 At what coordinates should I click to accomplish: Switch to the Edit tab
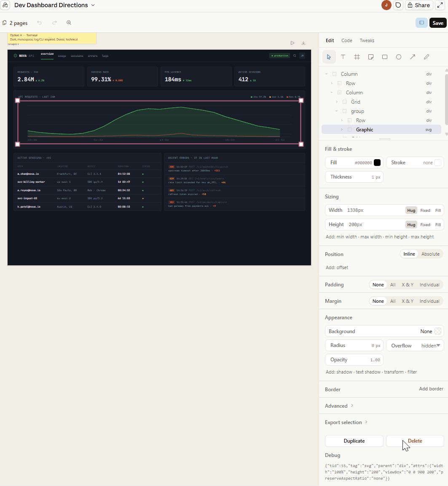tap(330, 40)
